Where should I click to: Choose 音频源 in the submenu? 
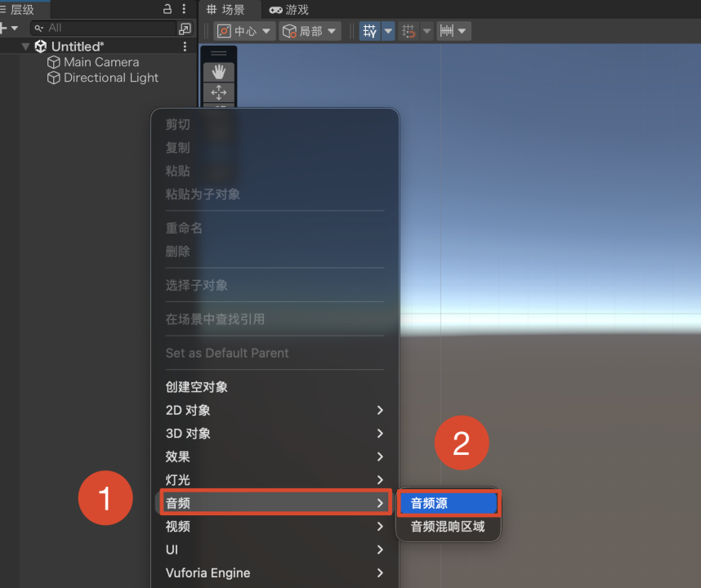pos(449,504)
